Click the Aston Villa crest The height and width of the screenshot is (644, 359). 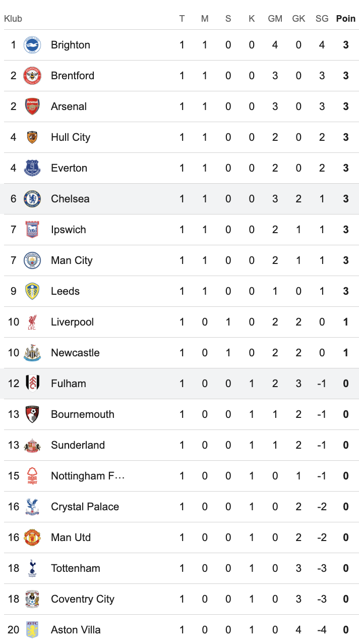32,630
